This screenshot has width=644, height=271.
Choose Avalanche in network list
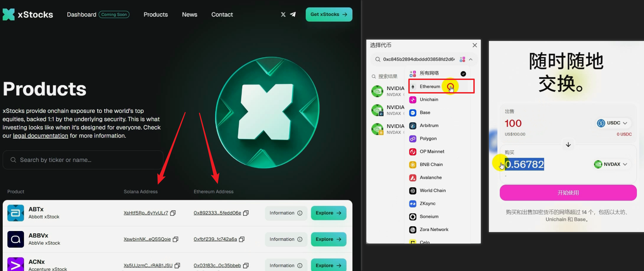pos(438,178)
